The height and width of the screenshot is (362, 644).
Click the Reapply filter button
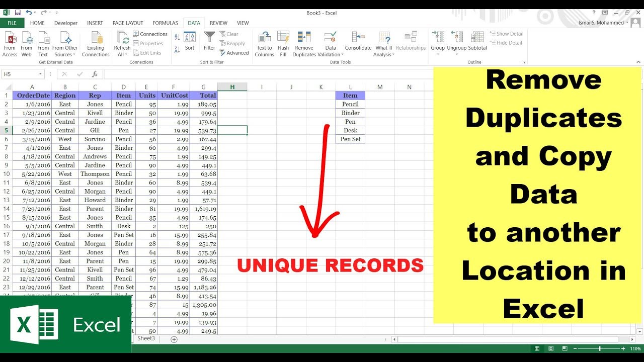point(232,44)
